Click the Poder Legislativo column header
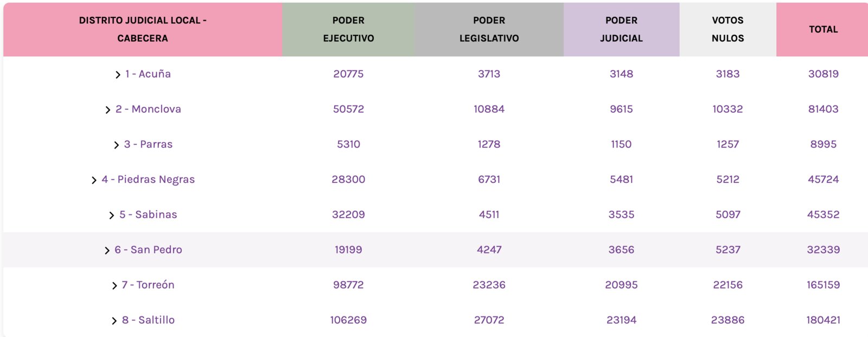 click(489, 29)
